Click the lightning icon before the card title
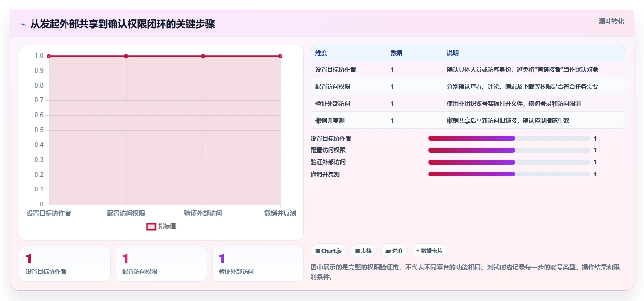This screenshot has height=301, width=644. coord(23,24)
